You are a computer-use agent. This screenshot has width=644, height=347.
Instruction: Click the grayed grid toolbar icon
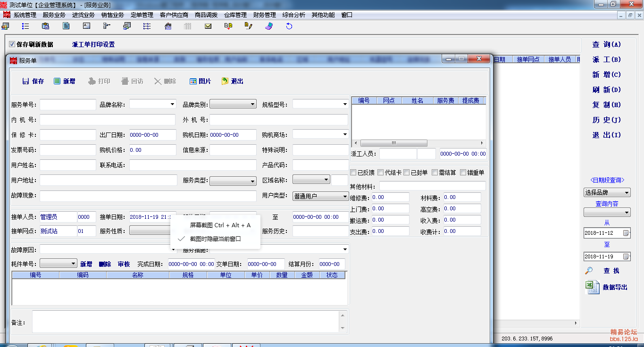[188, 26]
